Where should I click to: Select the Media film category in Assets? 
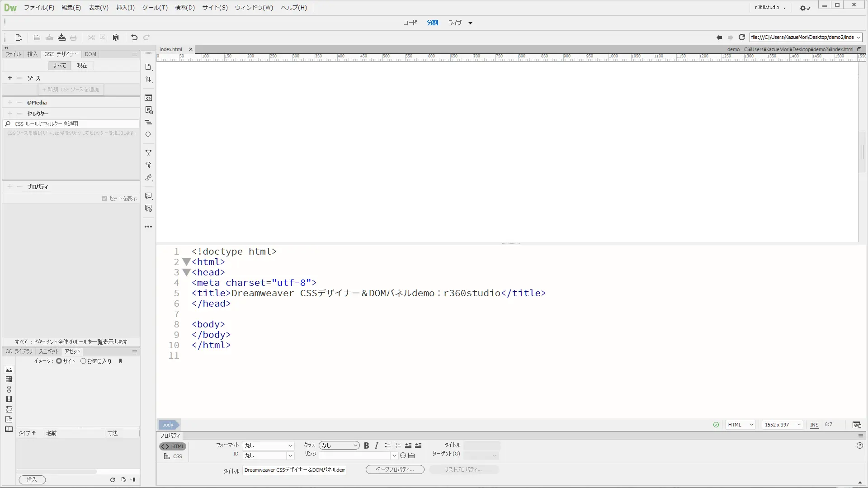click(9, 399)
